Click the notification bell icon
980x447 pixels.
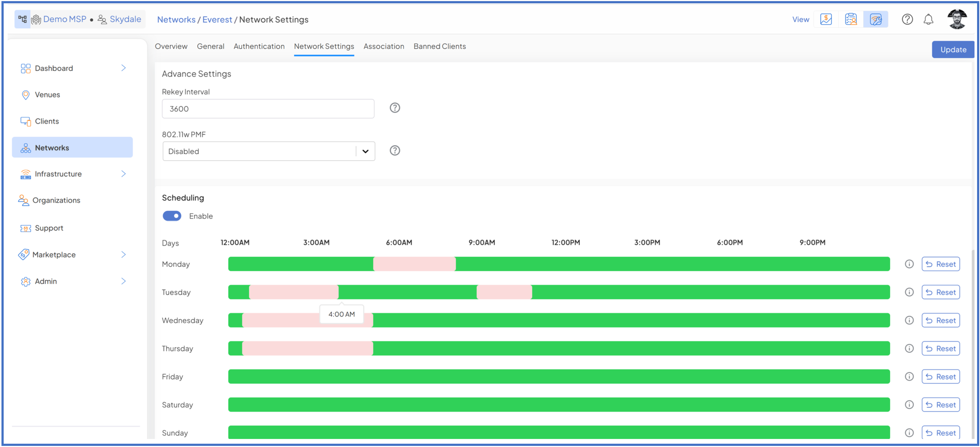coord(928,19)
